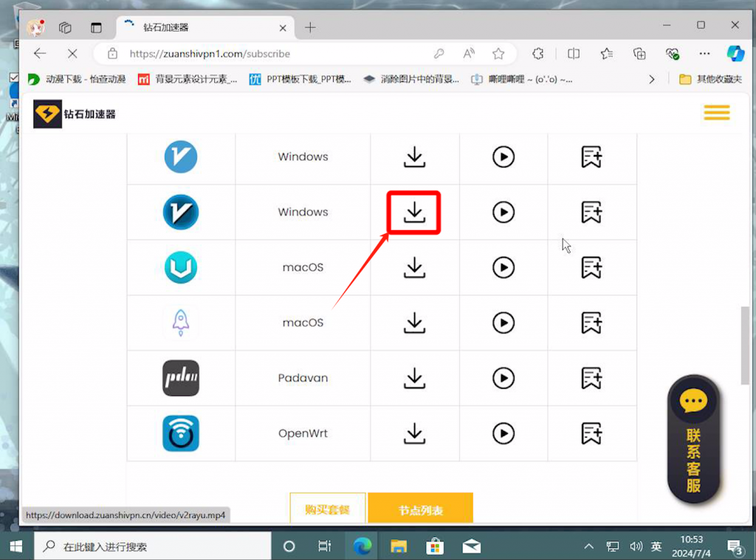Viewport: 756px width, 560px height.
Task: Open the 节点列表 button
Action: click(x=420, y=508)
